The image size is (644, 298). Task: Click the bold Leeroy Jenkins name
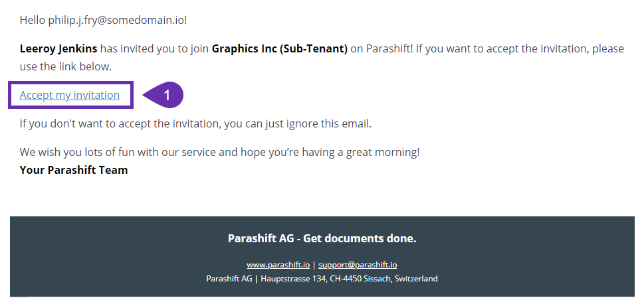[x=58, y=48]
